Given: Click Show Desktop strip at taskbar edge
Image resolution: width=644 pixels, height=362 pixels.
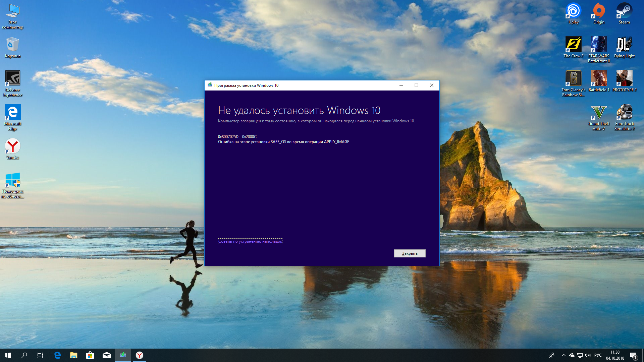Looking at the screenshot, I should [x=643, y=355].
